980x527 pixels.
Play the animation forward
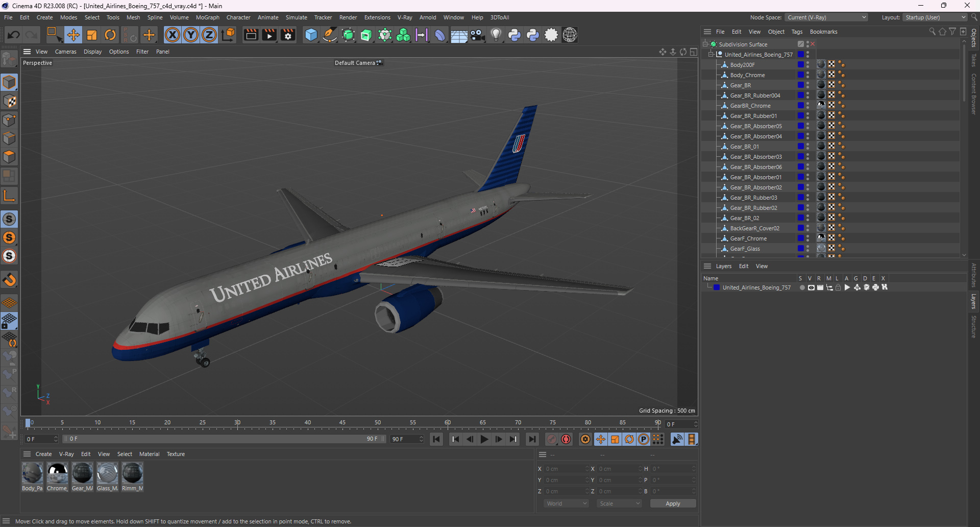tap(484, 439)
